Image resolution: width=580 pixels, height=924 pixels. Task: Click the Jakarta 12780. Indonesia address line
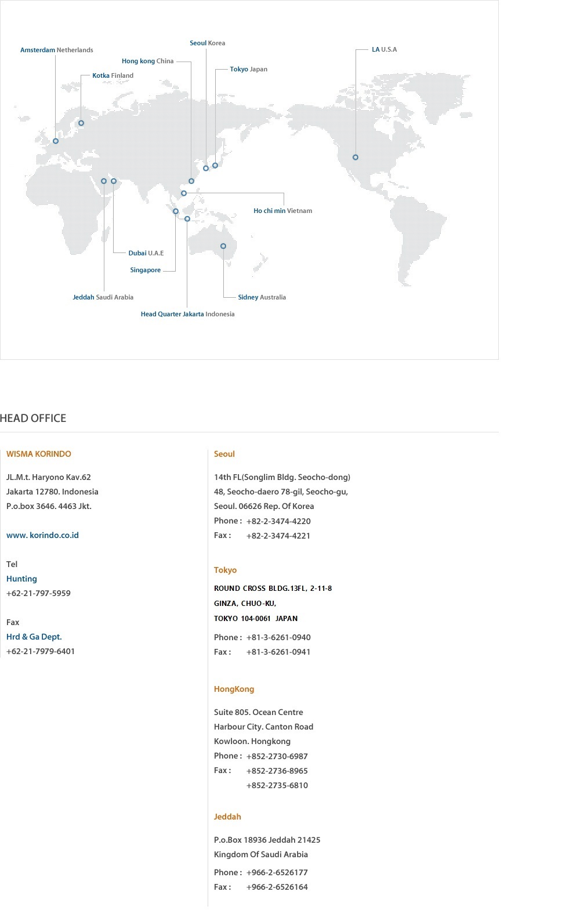coord(52,492)
